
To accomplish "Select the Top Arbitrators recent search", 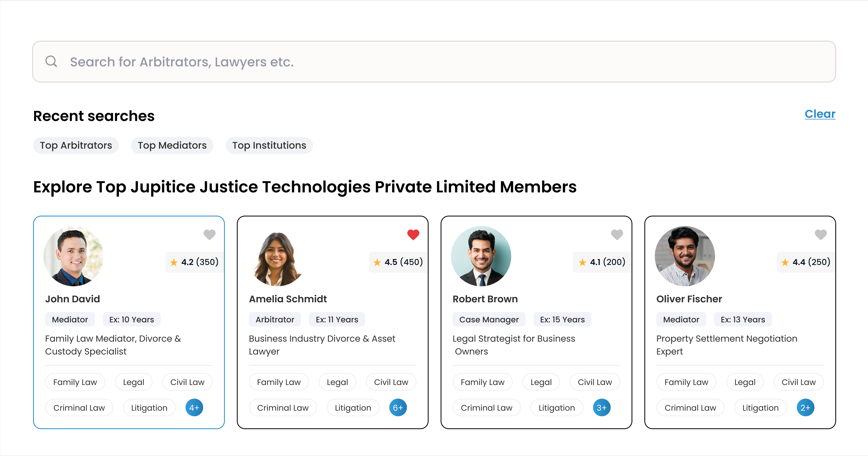I will (x=76, y=145).
